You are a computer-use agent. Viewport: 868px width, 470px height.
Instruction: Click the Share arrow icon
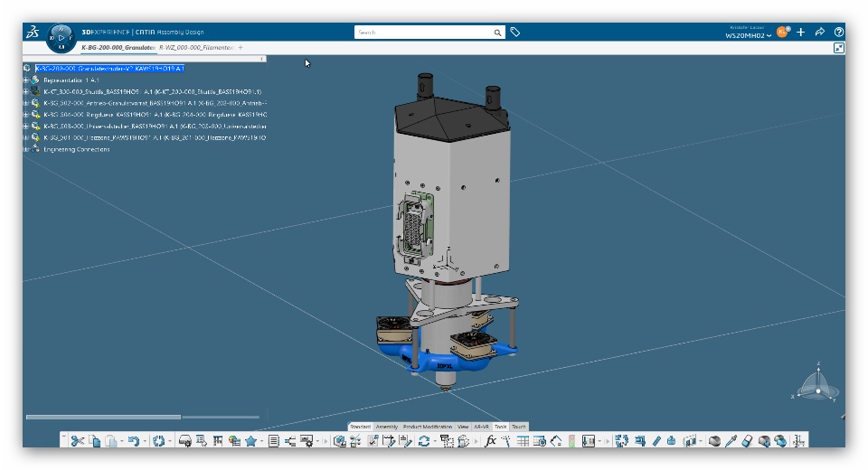click(x=820, y=32)
